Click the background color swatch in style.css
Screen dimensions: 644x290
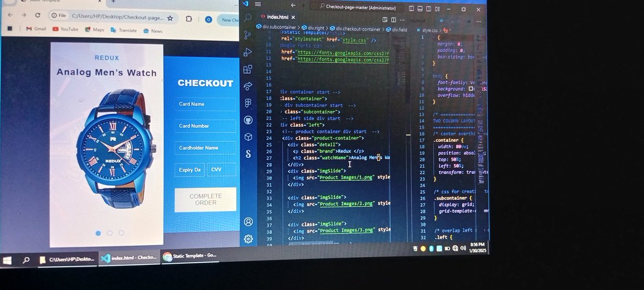coord(471,89)
